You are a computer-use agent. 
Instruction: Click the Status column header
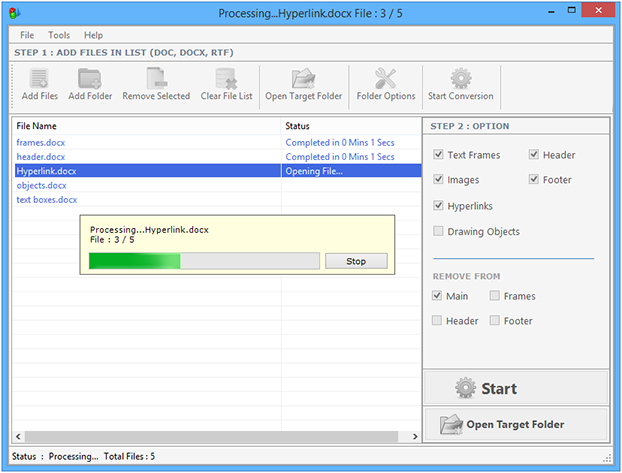(x=351, y=126)
